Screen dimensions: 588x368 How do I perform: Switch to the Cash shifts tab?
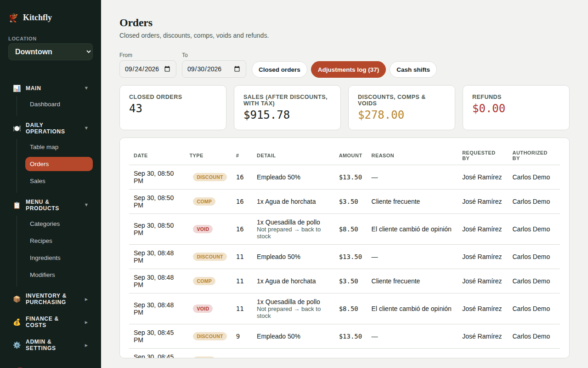point(413,69)
